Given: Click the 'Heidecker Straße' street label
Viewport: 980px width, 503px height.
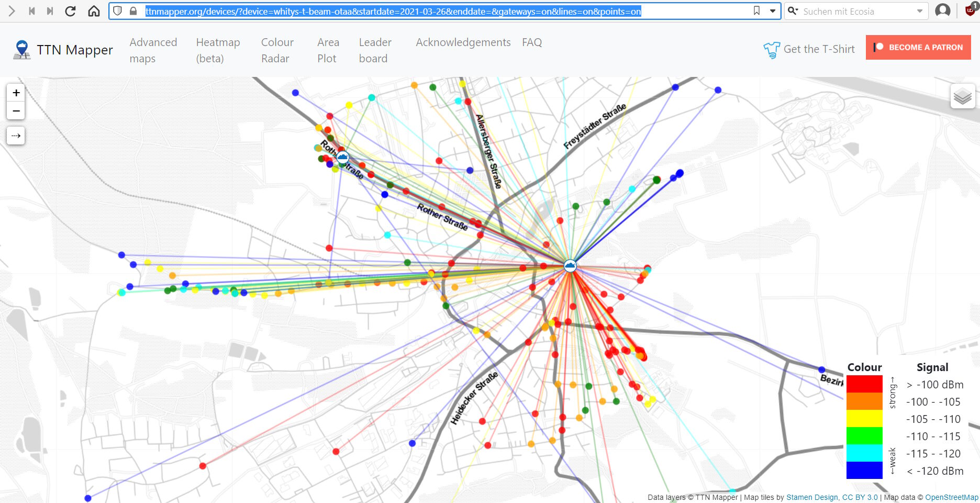Looking at the screenshot, I should (474, 398).
